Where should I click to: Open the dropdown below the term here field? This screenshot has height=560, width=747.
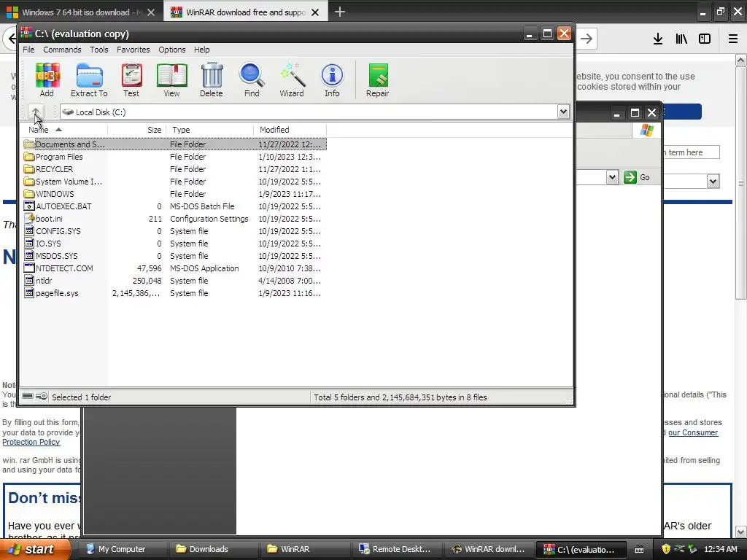click(713, 182)
